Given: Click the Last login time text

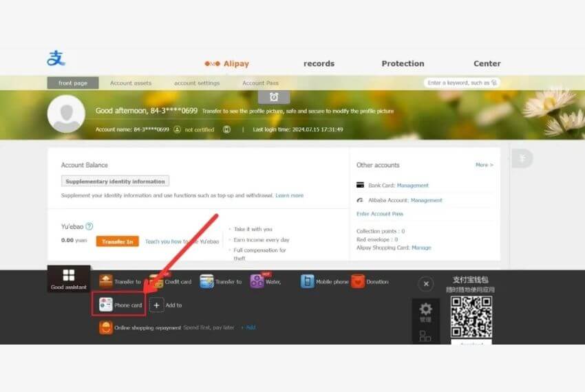Looking at the screenshot, I should click(298, 129).
